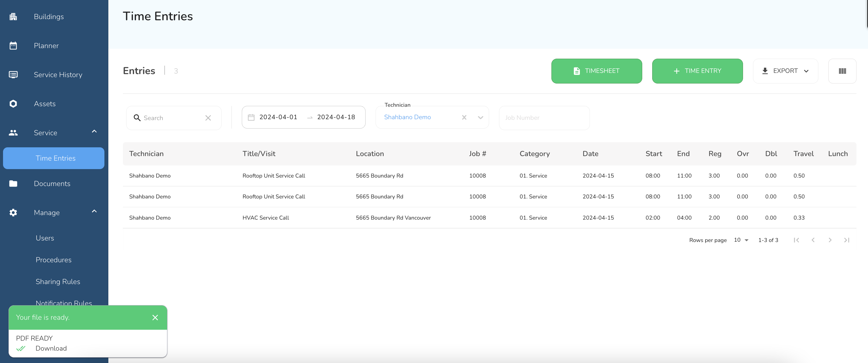Click the HVAC Service Call row title
The image size is (868, 363).
coord(265,217)
